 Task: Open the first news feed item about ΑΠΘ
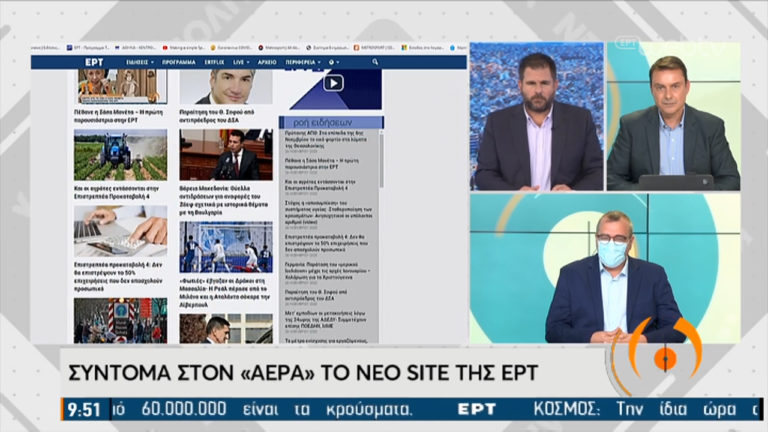pyautogui.click(x=326, y=140)
